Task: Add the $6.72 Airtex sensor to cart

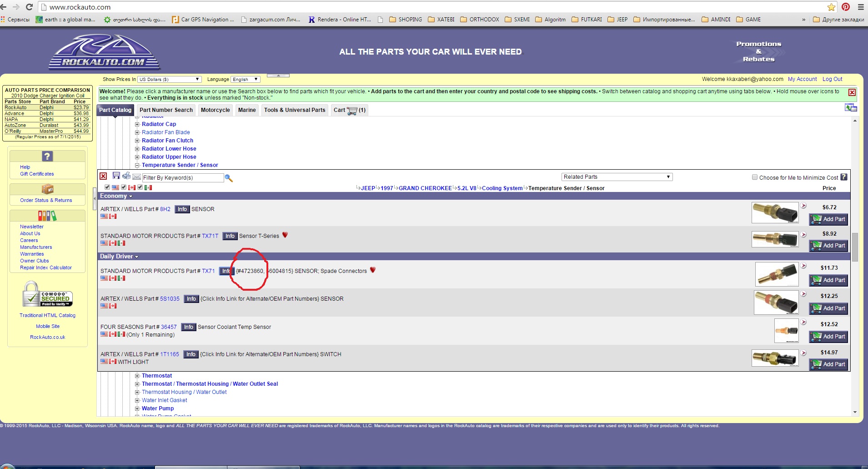Action: click(x=828, y=219)
